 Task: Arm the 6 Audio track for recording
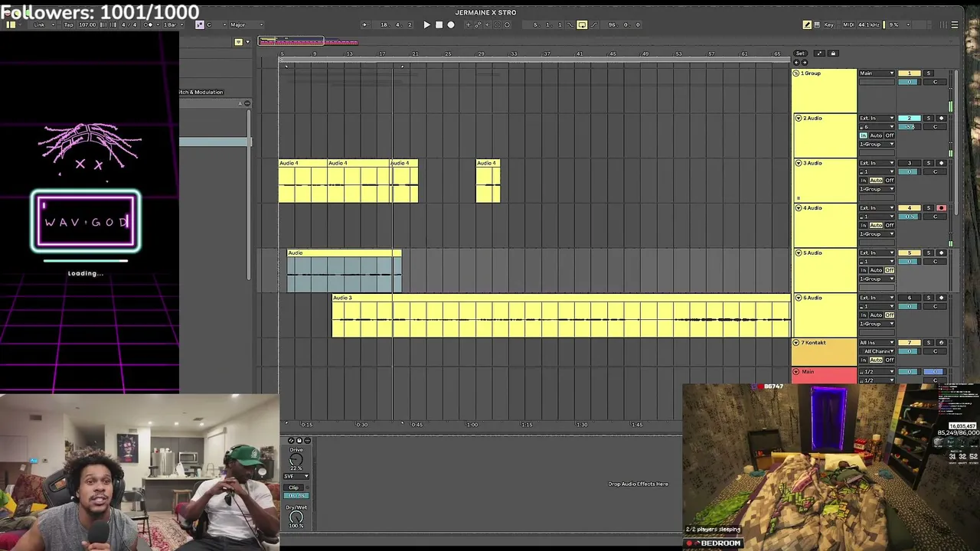941,298
